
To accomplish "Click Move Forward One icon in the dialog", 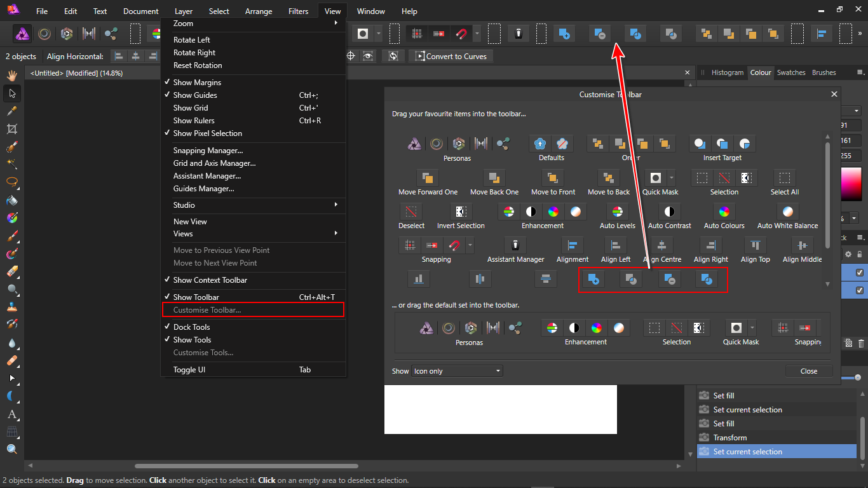I will click(x=428, y=178).
